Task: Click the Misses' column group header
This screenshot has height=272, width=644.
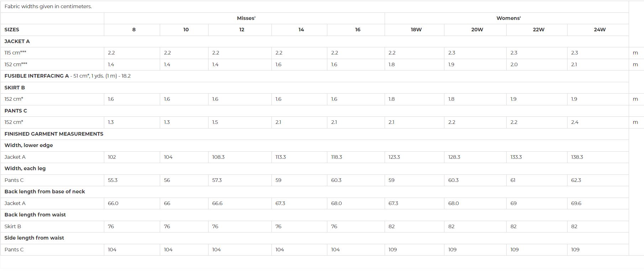Action: click(x=246, y=18)
